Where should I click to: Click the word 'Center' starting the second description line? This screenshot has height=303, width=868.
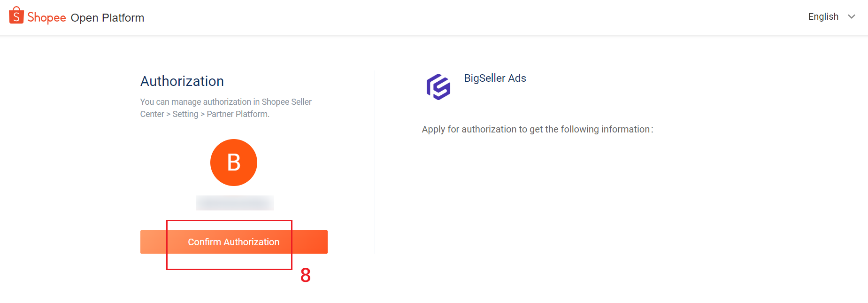[x=152, y=114]
